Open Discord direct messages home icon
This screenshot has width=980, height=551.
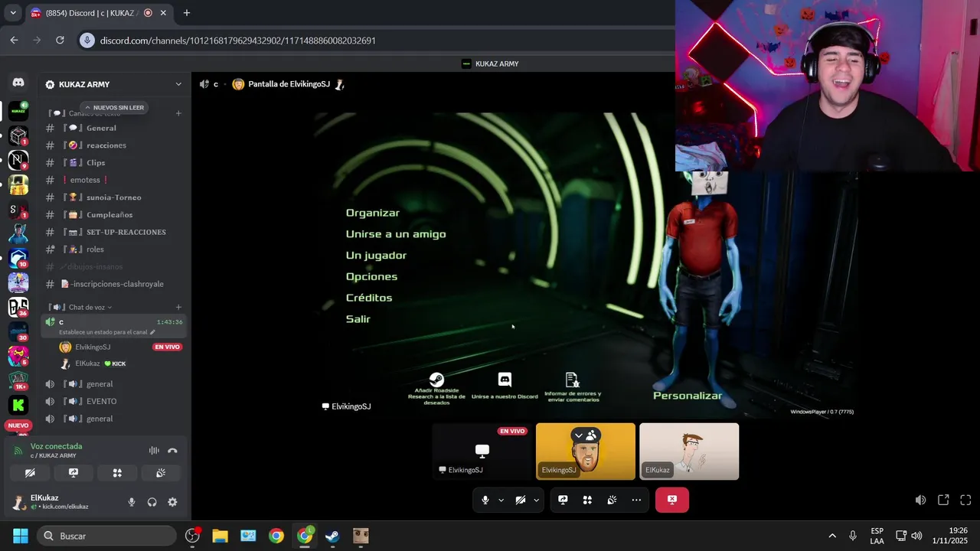(18, 83)
